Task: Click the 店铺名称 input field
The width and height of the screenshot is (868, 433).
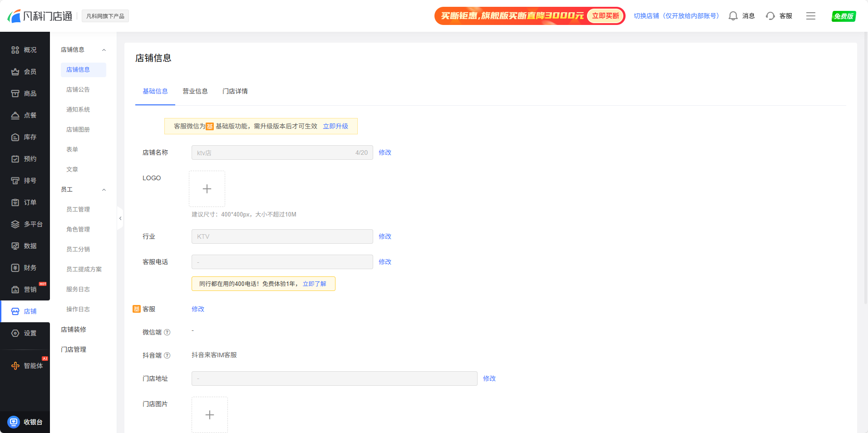Action: tap(282, 153)
